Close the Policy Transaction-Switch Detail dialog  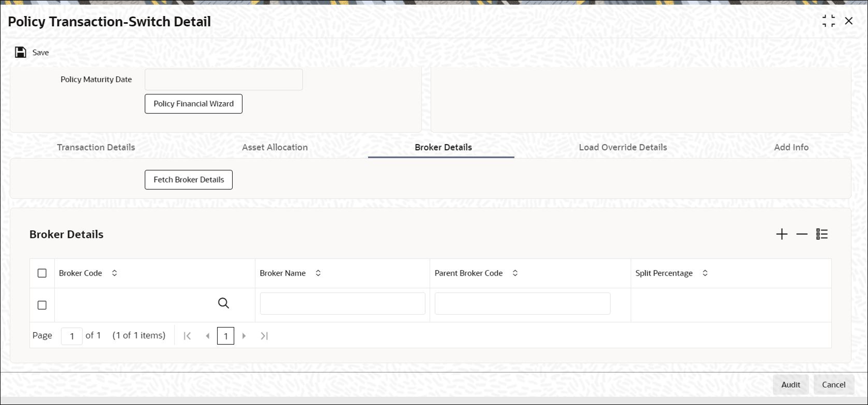[x=849, y=21]
